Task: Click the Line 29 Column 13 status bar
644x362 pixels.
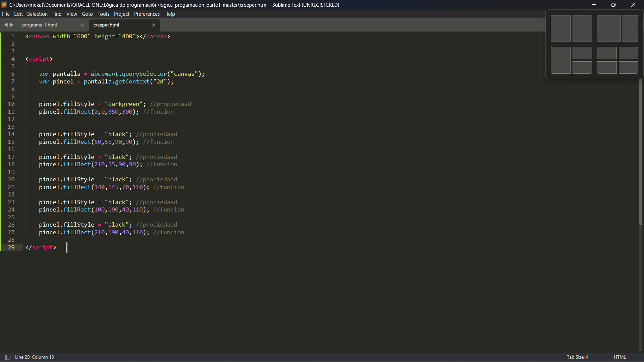Action: point(35,357)
